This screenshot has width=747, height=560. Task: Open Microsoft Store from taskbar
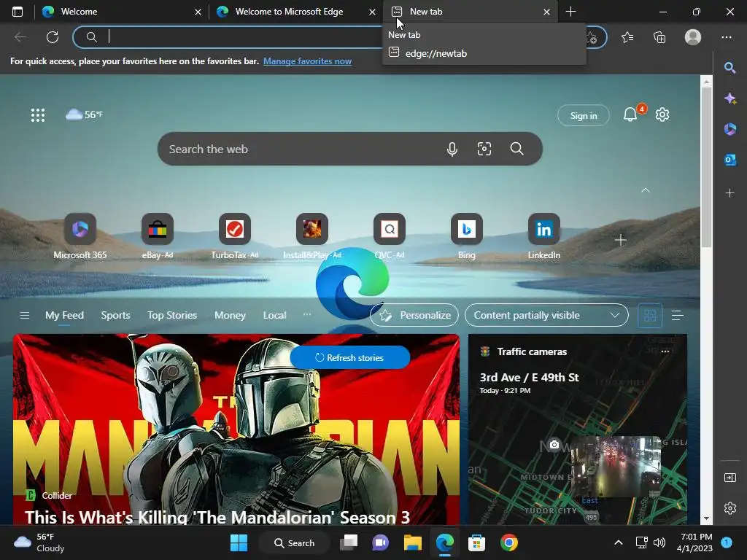[x=476, y=542]
